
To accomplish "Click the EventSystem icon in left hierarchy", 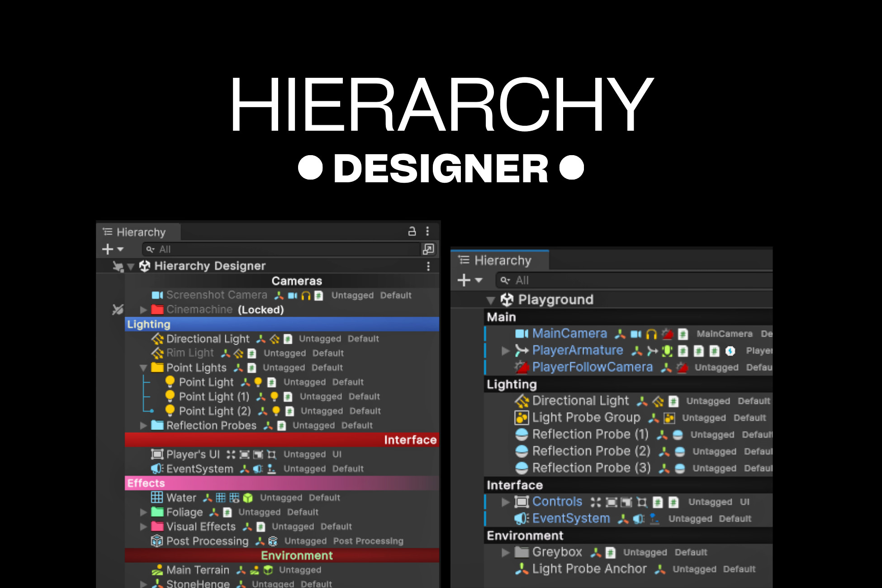I will click(x=157, y=469).
